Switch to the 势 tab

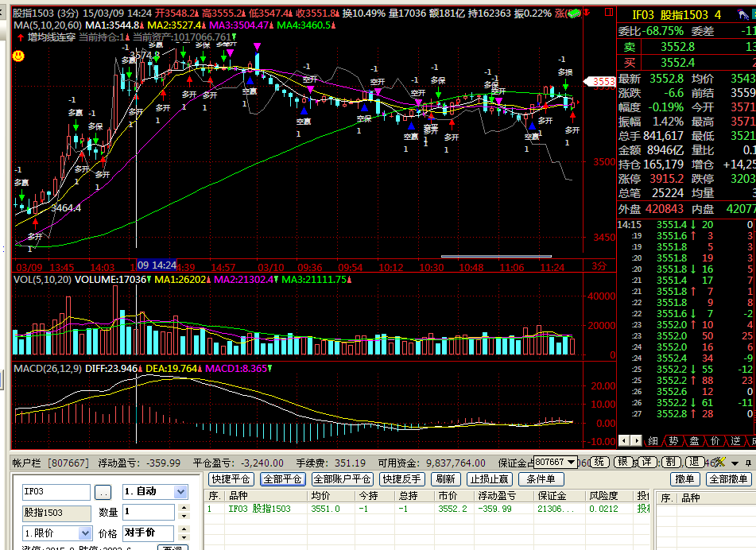point(673,440)
